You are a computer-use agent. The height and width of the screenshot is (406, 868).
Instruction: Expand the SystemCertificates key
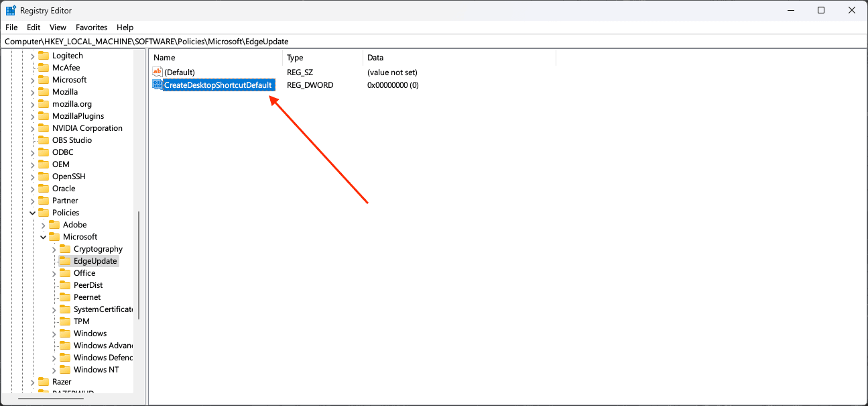point(54,309)
